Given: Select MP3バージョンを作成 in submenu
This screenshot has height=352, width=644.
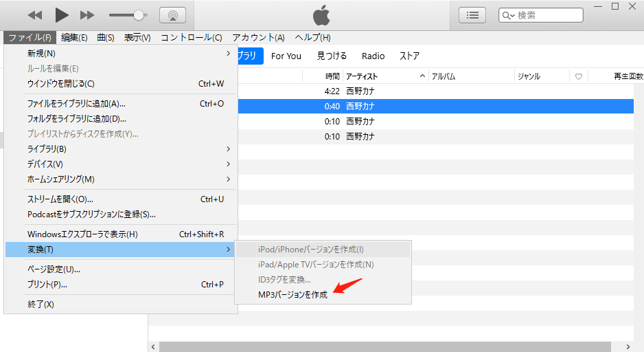Looking at the screenshot, I should pyautogui.click(x=323, y=295).
